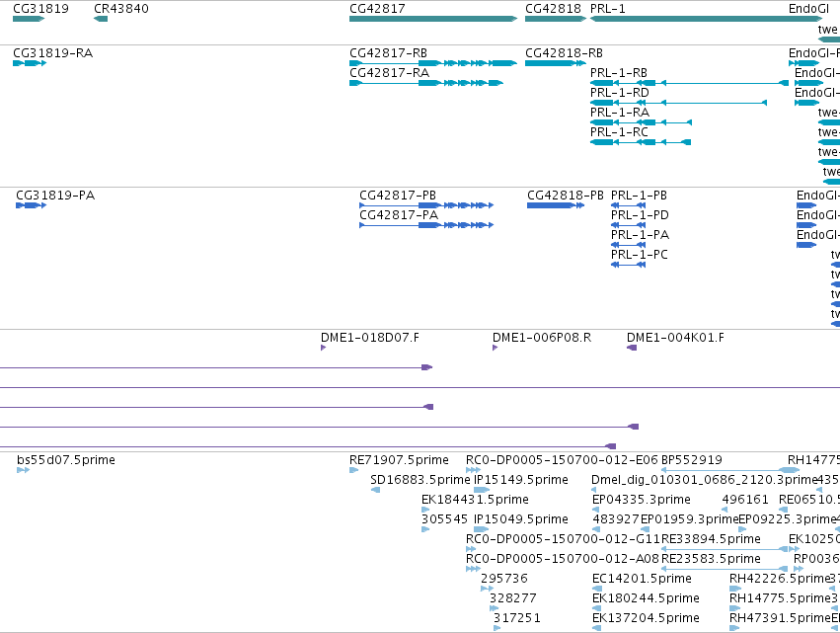Image resolution: width=840 pixels, height=633 pixels.
Task: Select the EK184431.5prime EST
Action: point(425,510)
